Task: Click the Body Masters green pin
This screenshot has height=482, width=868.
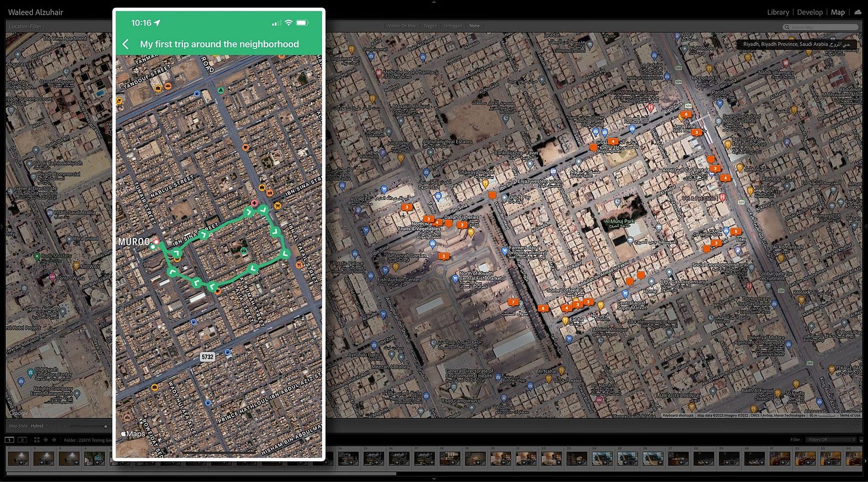Action: click(x=37, y=257)
